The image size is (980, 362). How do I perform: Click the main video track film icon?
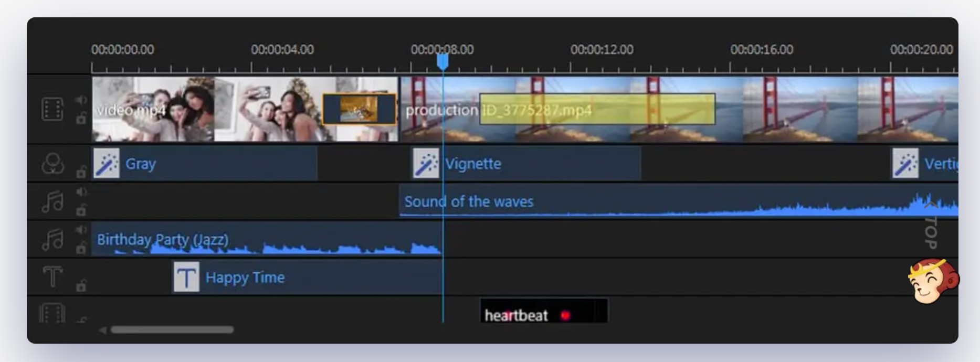(x=52, y=109)
